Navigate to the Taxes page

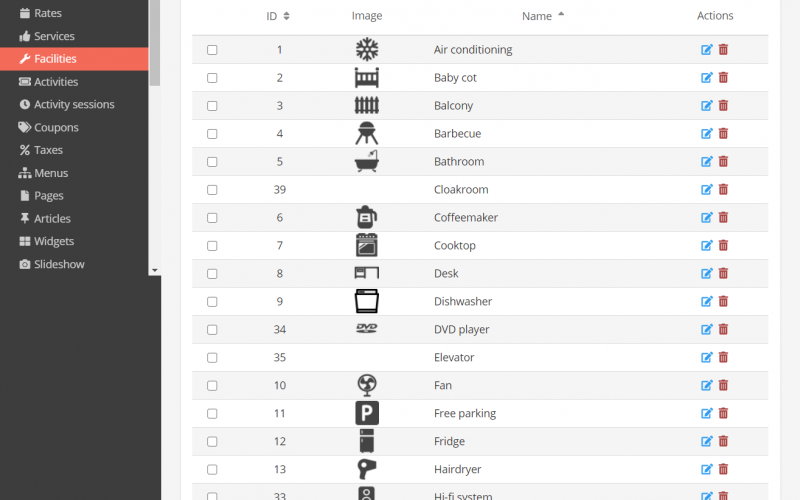pyautogui.click(x=48, y=150)
